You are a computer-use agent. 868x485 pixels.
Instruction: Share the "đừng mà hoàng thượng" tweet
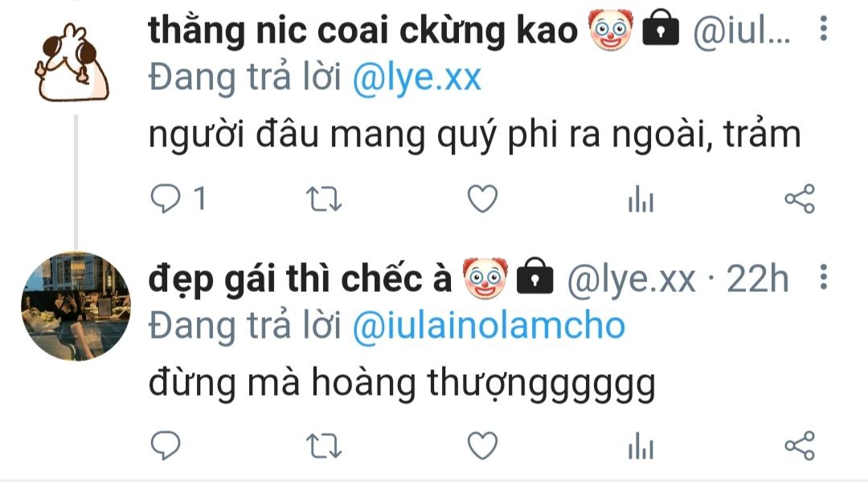tap(800, 445)
